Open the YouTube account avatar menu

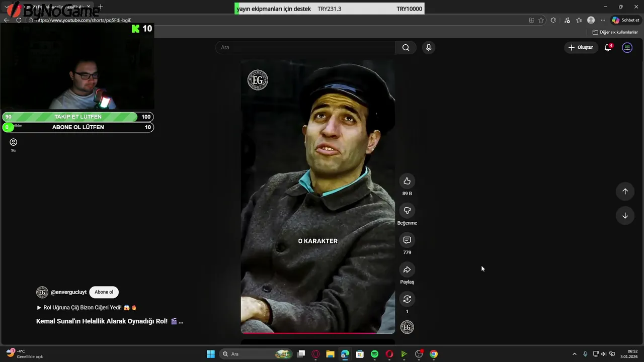pyautogui.click(x=627, y=47)
